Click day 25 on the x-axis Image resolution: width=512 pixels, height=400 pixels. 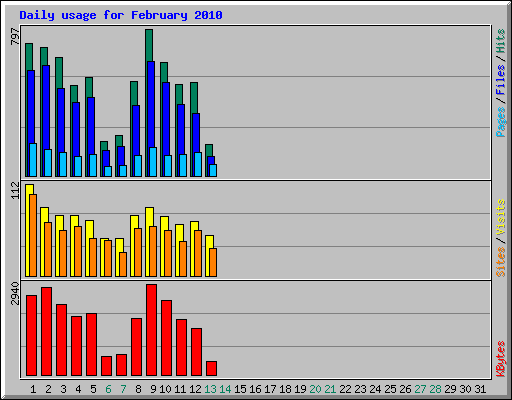[x=390, y=389]
